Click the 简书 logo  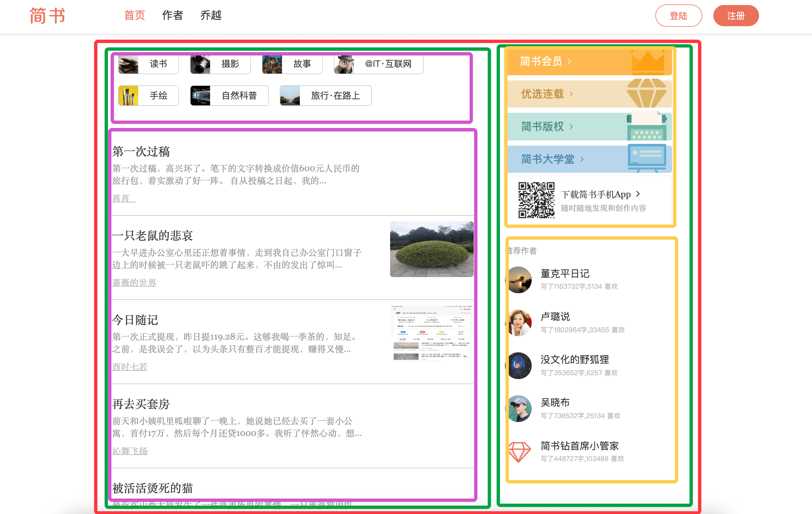click(47, 16)
